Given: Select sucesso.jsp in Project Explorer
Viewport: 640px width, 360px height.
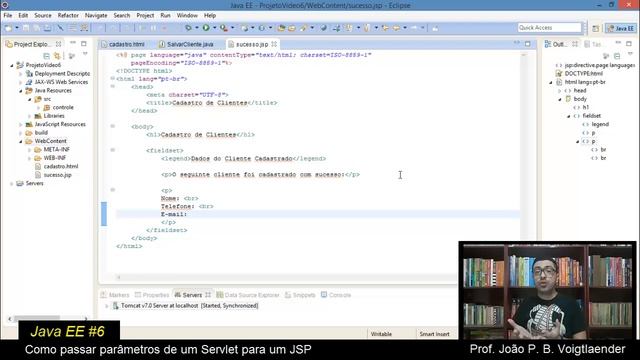Looking at the screenshot, I should [x=57, y=175].
